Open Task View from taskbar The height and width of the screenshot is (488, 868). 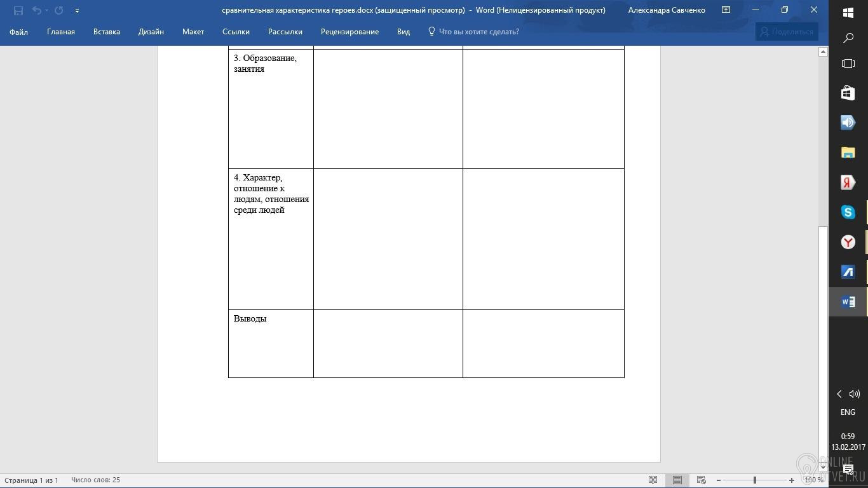[848, 64]
